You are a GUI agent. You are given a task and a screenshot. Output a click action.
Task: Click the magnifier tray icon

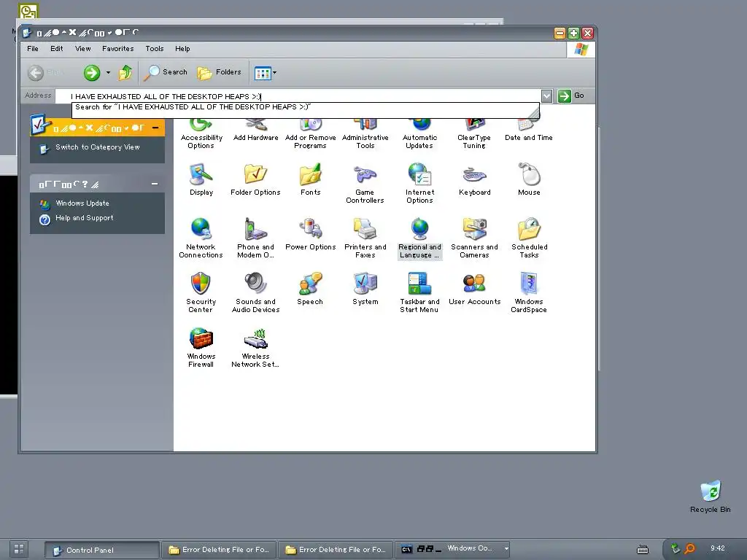click(x=689, y=549)
